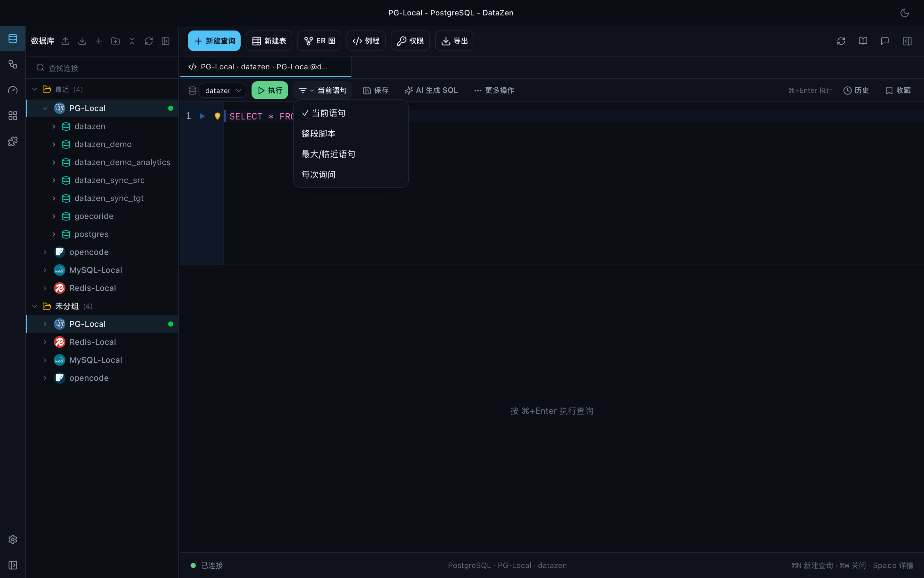The height and width of the screenshot is (578, 924).
Task: Collapse the 最近 folder group
Action: (35, 90)
